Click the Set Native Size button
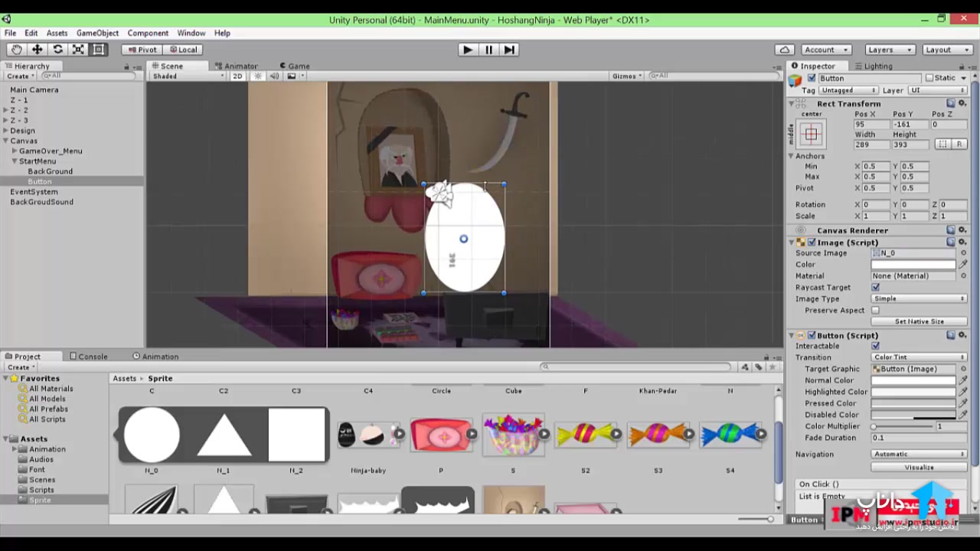 pos(919,321)
